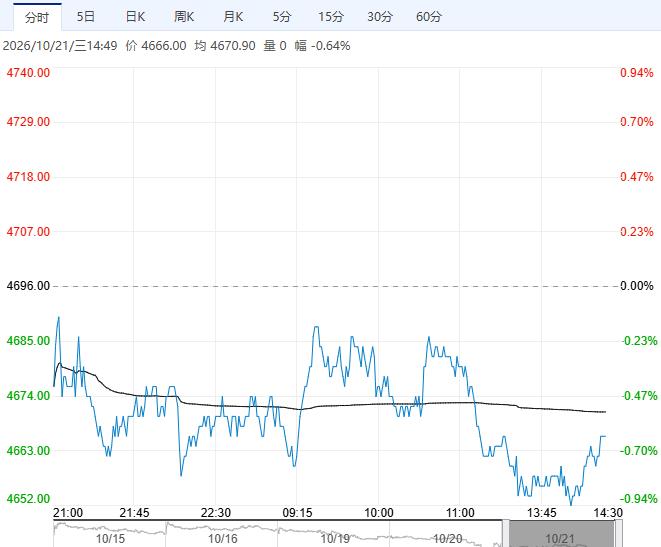The height and width of the screenshot is (547, 661).
Task: Click the 14:30 time axis label
Action: click(608, 513)
